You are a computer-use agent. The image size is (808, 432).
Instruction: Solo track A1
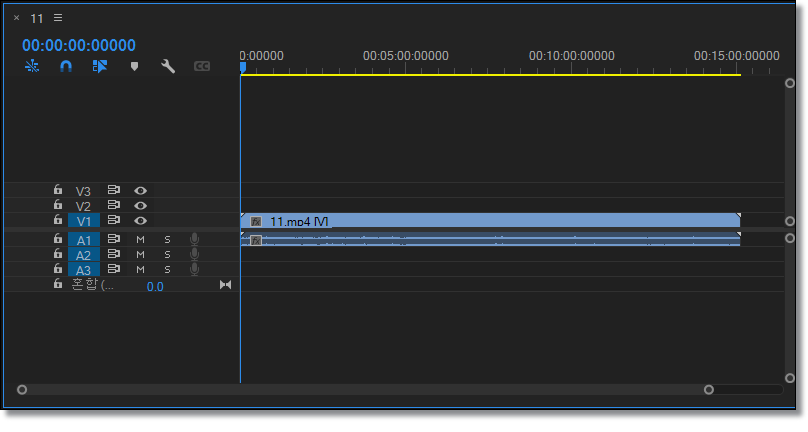(x=167, y=240)
